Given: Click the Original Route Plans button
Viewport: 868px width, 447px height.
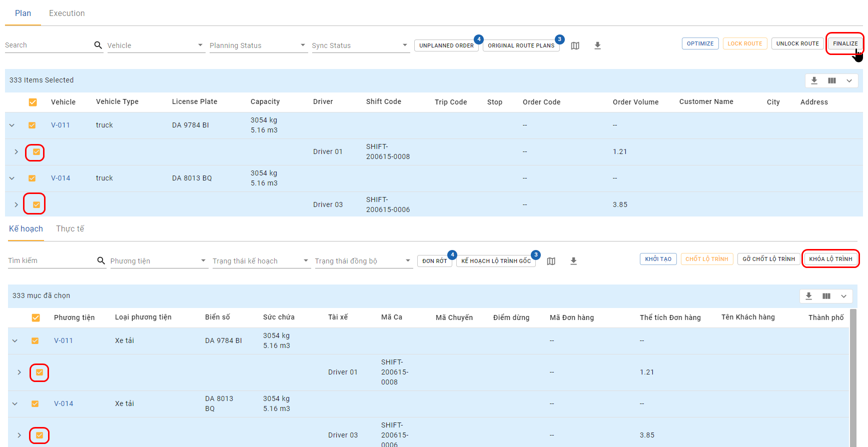Looking at the screenshot, I should (521, 45).
